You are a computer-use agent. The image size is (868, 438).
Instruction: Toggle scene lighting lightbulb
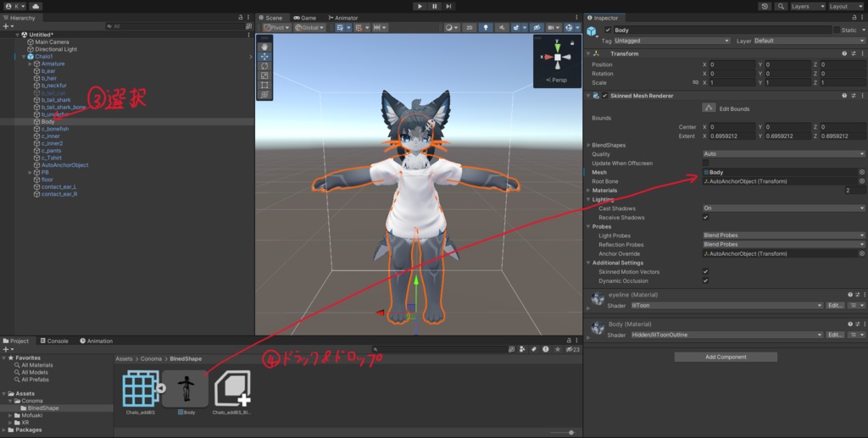click(486, 27)
